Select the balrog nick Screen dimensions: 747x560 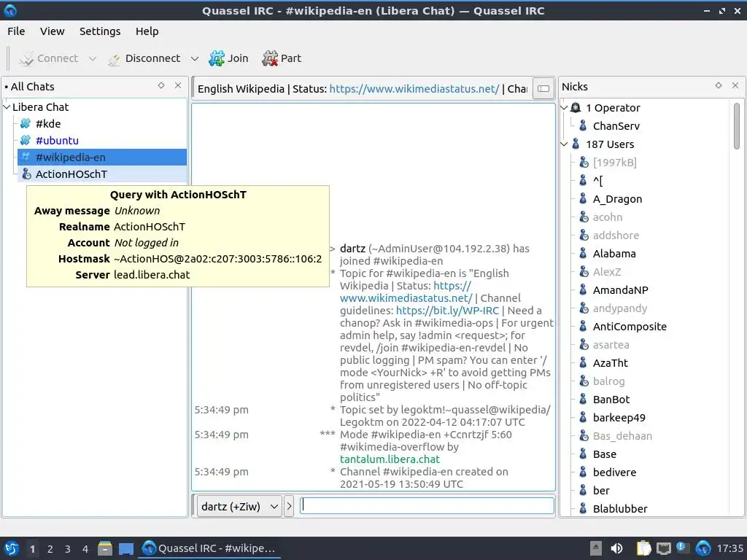click(x=608, y=381)
